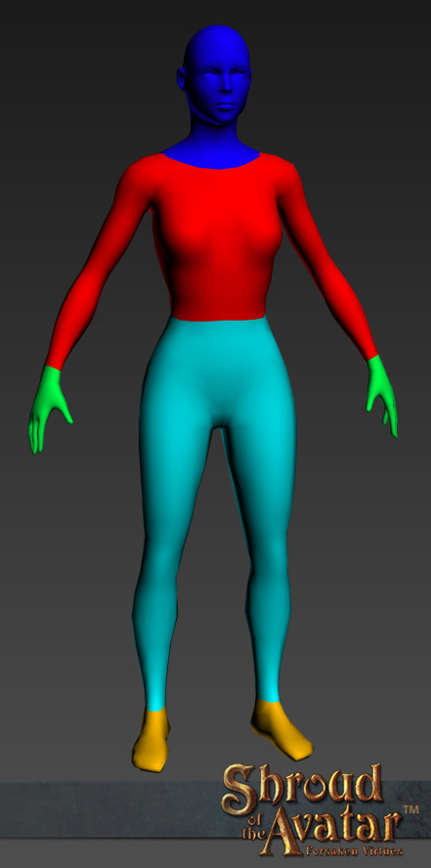Click the green hand on the left side

(49, 407)
